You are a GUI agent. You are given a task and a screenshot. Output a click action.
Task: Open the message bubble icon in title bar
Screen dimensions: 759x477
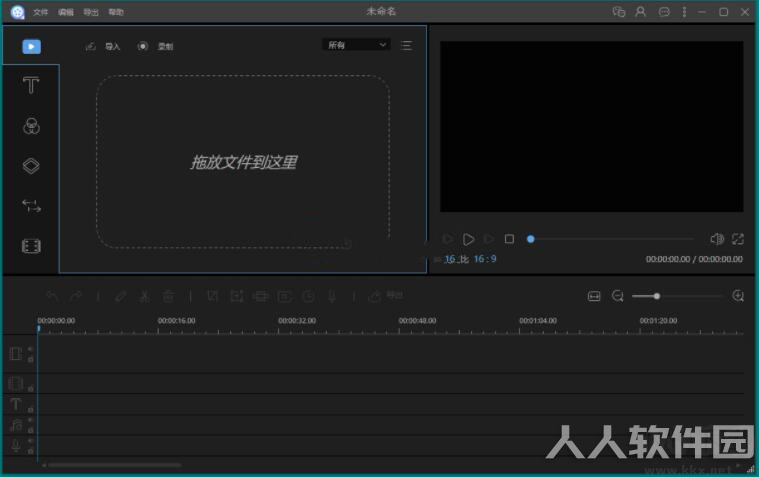[x=664, y=12]
